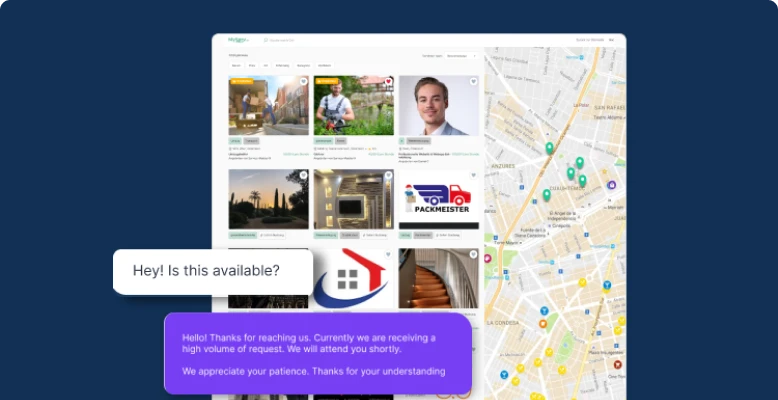778x400 pixels.
Task: Click gray tag under moving truck listing
Action: pyautogui.click(x=251, y=141)
